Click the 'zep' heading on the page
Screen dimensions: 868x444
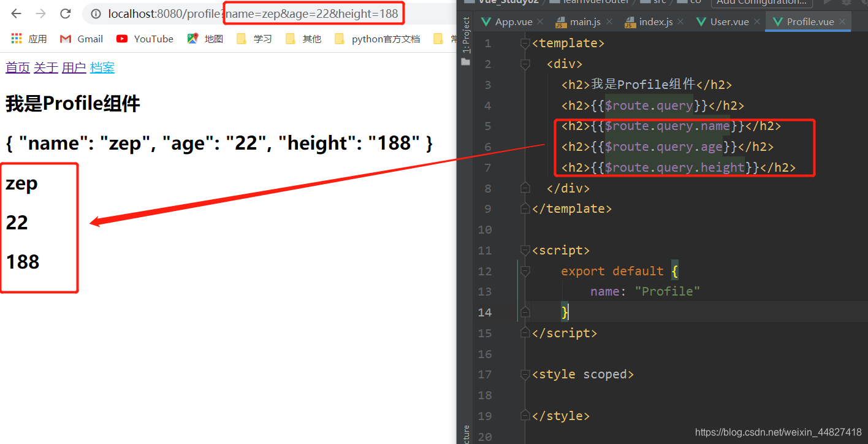tap(21, 183)
